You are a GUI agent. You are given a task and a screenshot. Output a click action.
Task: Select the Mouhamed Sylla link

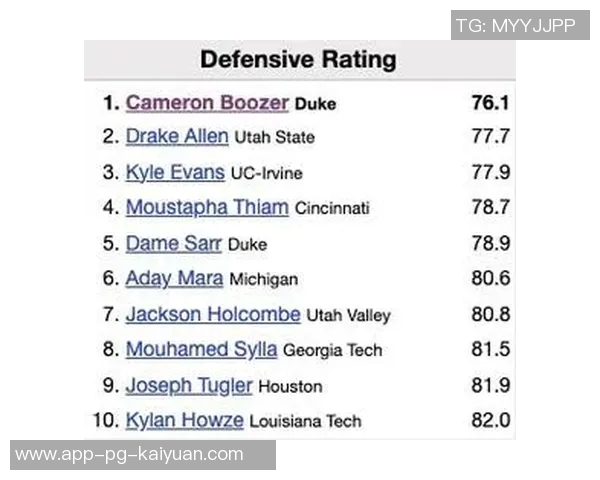[x=202, y=350]
